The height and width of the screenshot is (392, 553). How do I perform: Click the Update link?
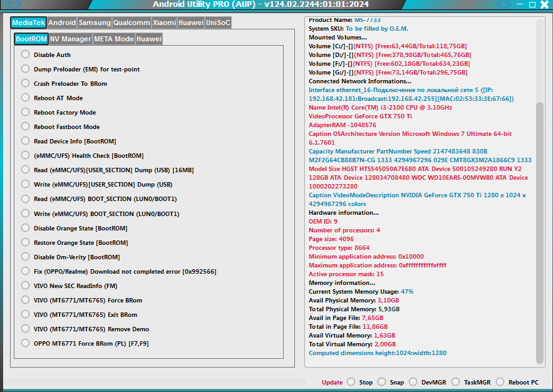pos(332,383)
